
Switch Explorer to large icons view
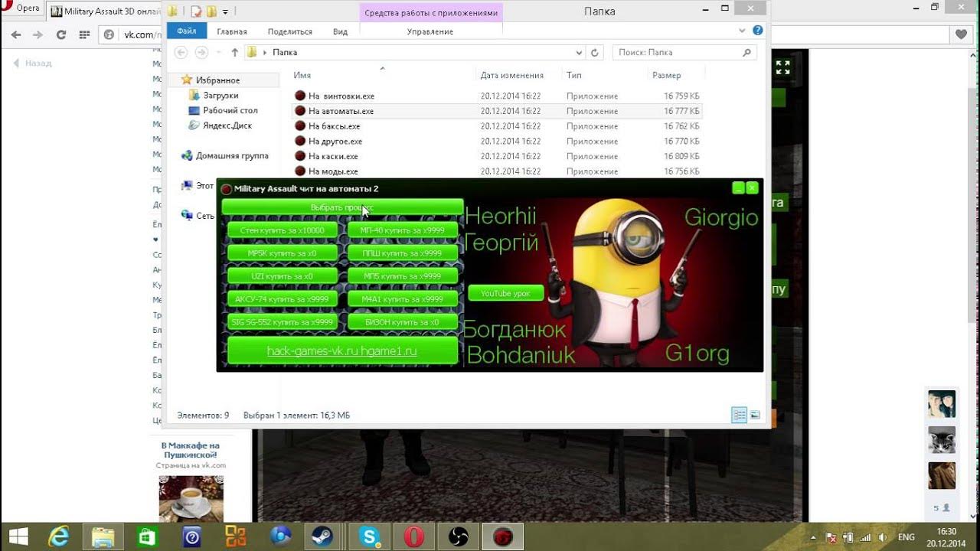click(755, 415)
